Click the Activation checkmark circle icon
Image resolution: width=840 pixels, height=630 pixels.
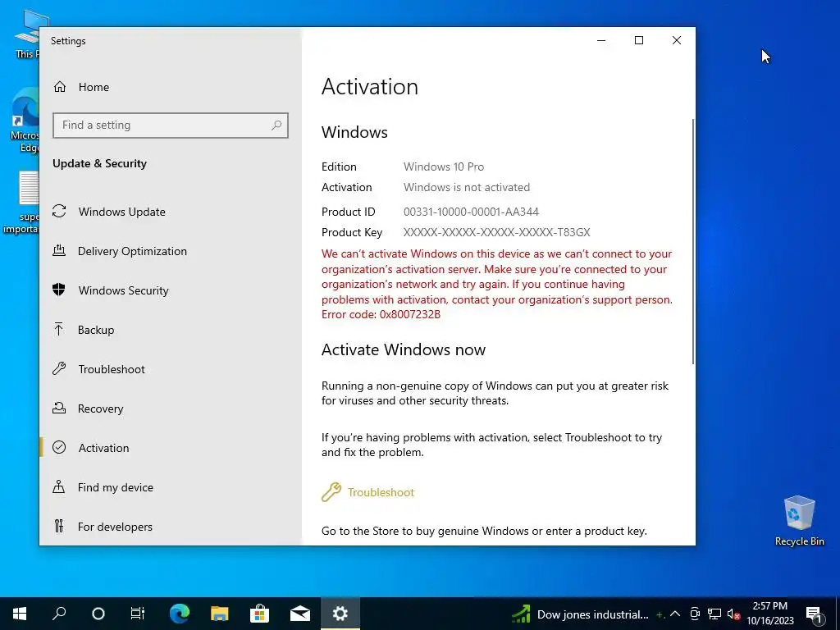click(59, 447)
